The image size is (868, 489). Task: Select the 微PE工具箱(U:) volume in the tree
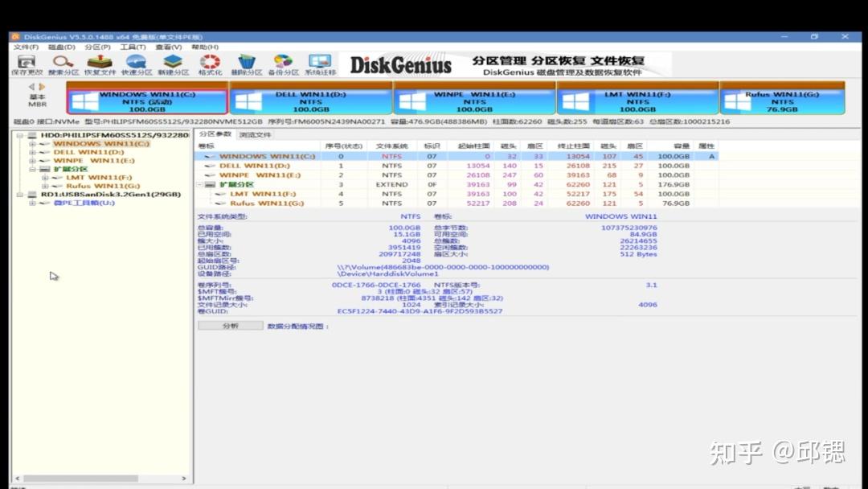point(84,203)
